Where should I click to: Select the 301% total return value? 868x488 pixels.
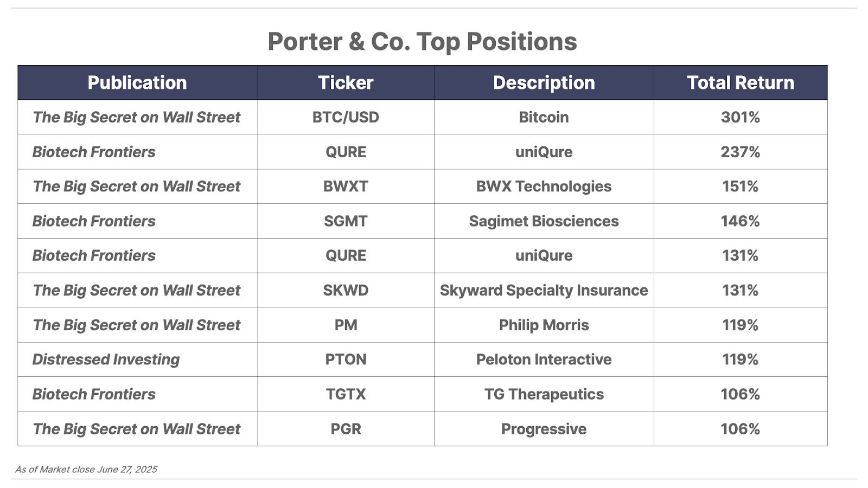[x=741, y=117]
